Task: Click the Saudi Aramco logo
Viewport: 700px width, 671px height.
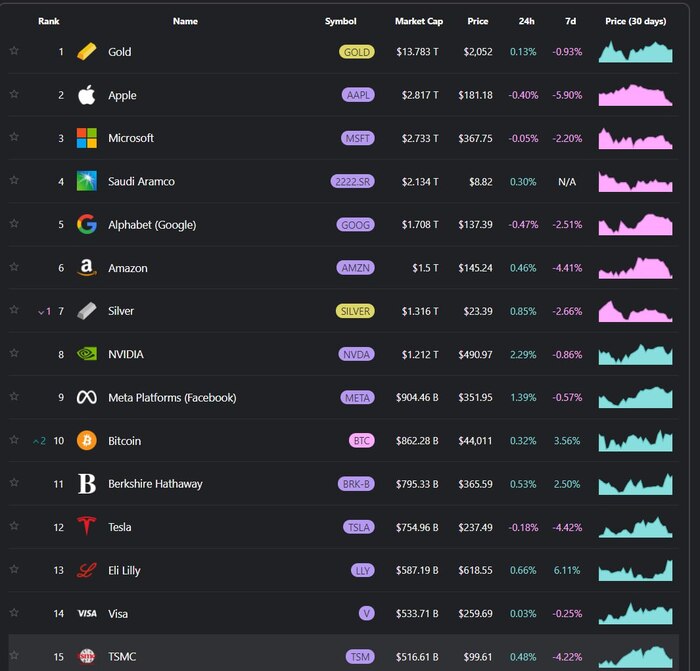Action: (87, 181)
